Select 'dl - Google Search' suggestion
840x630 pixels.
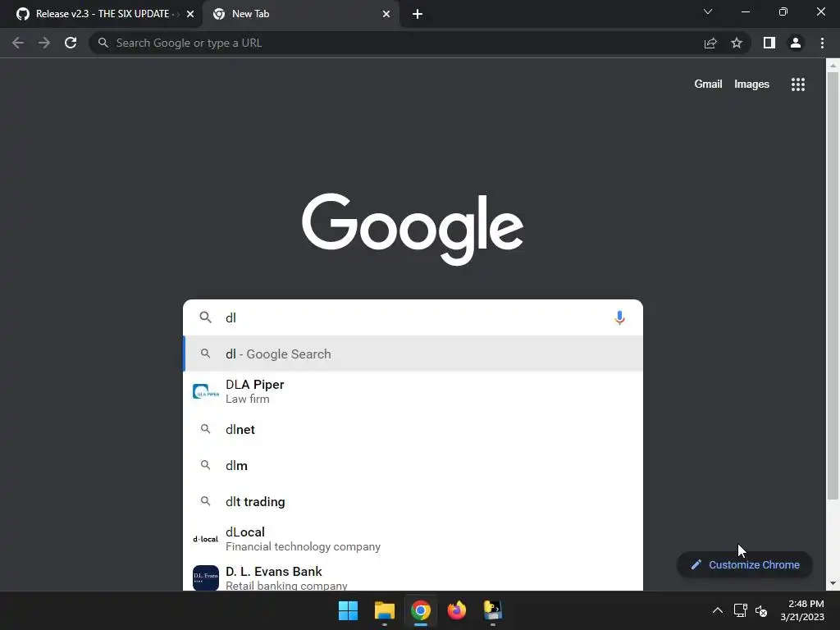pos(413,354)
